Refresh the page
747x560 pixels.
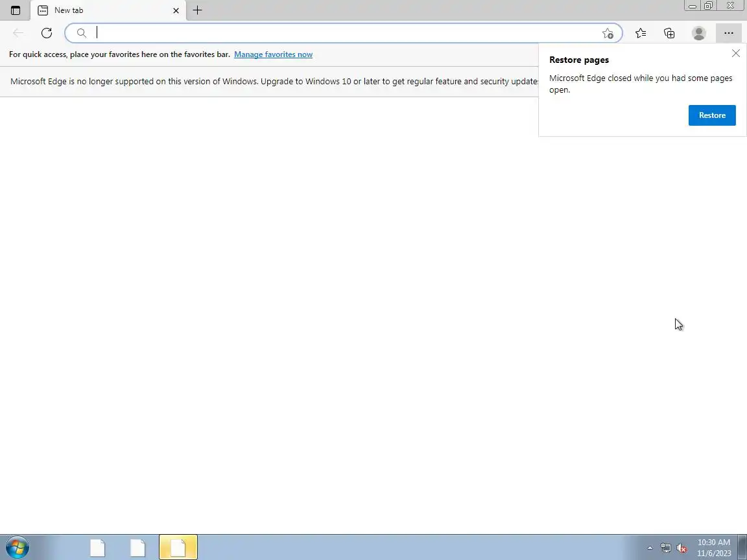(x=47, y=33)
